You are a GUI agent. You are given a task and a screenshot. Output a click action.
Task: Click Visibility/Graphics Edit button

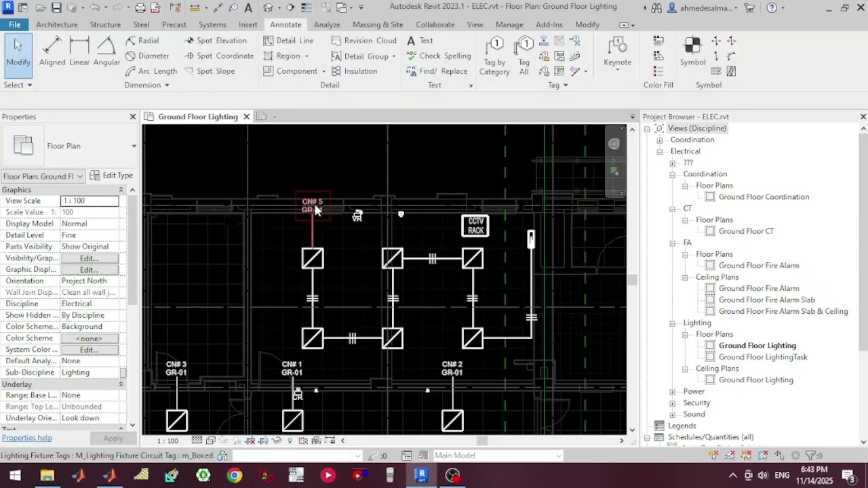90,258
